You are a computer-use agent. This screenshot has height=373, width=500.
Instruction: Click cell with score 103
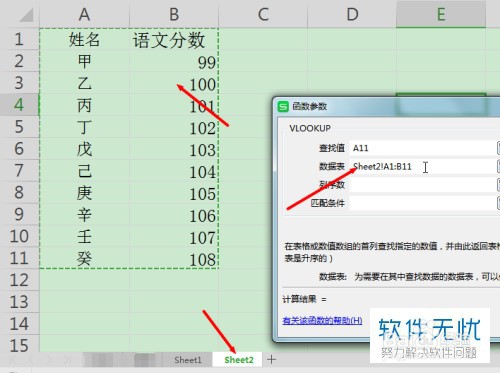click(174, 149)
